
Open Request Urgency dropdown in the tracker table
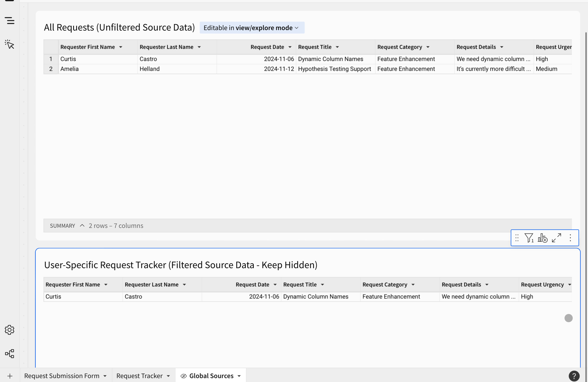pyautogui.click(x=570, y=284)
